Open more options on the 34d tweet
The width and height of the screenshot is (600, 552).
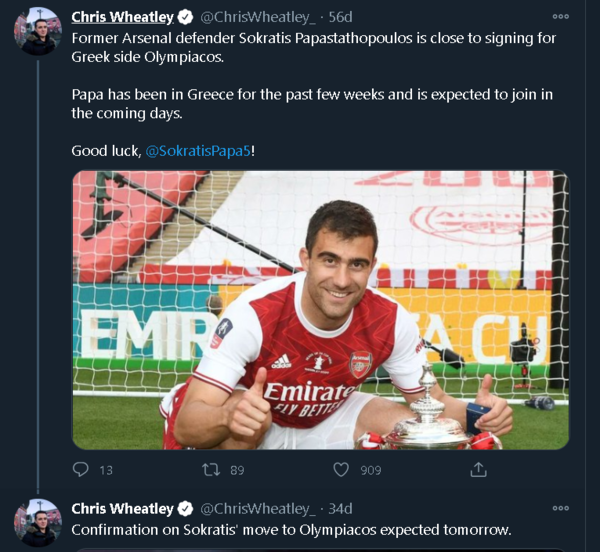click(560, 508)
